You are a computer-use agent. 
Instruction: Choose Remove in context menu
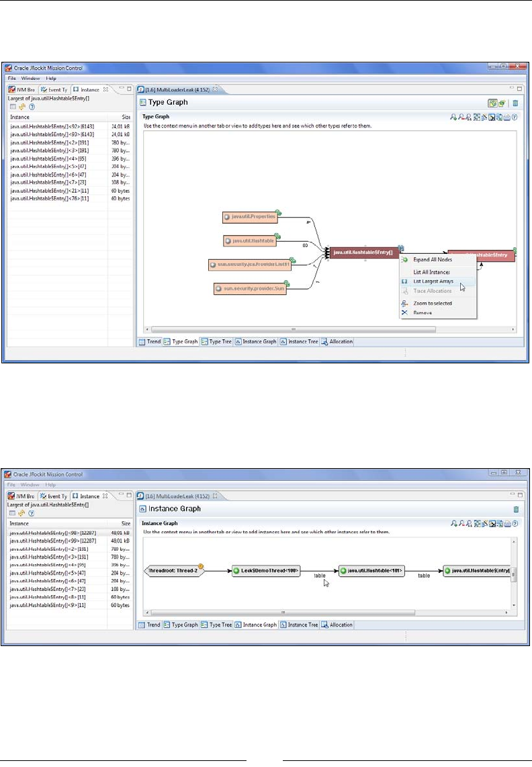pos(437,312)
